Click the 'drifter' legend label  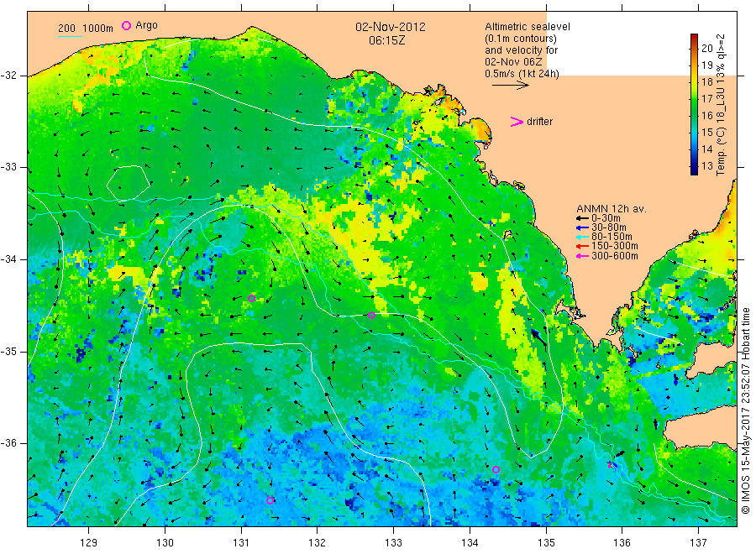(539, 122)
